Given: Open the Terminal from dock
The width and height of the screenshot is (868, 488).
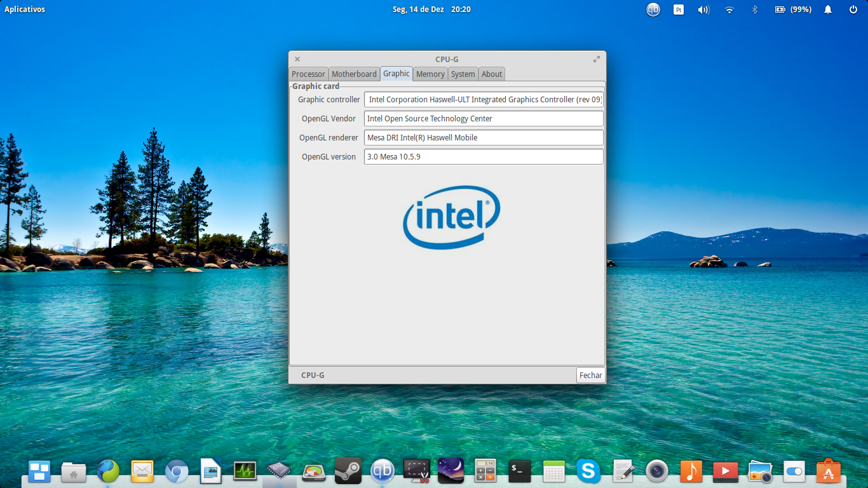Looking at the screenshot, I should [x=520, y=471].
